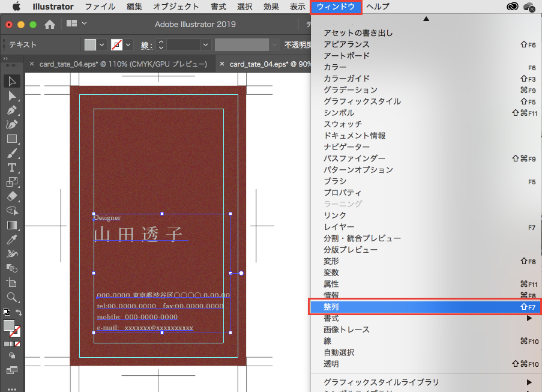This screenshot has height=392, width=542.
Task: Open the stroke color dropdown arrow
Action: coord(129,45)
